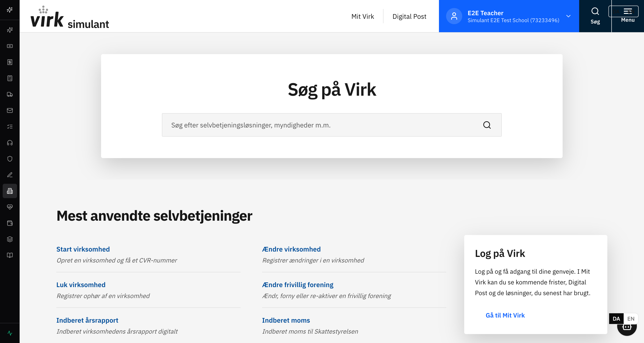Select the dollar receipt icon in the sidebar
This screenshot has width=644, height=343.
pyautogui.click(x=10, y=62)
